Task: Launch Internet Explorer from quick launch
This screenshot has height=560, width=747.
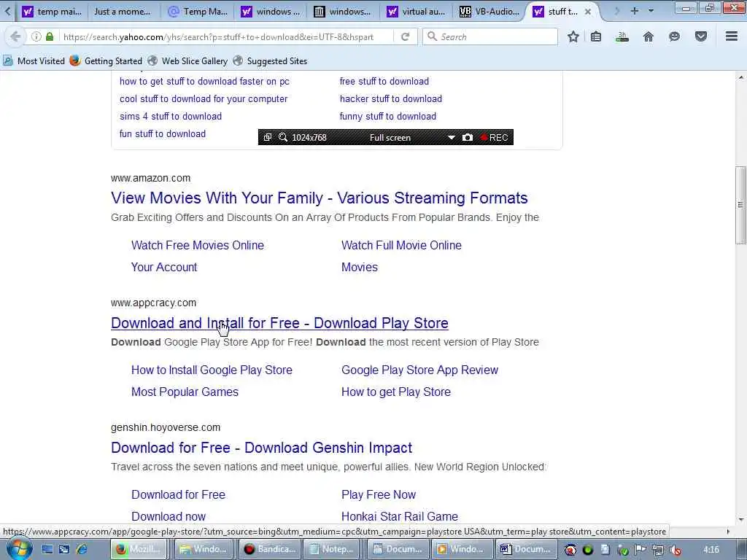Action: (x=82, y=550)
